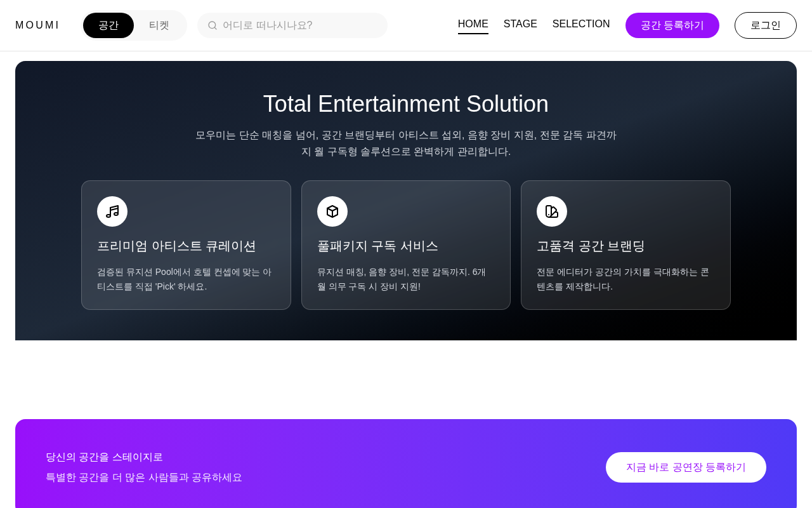
Task: Click the magnifier icon in the search bar
Action: pos(213,25)
